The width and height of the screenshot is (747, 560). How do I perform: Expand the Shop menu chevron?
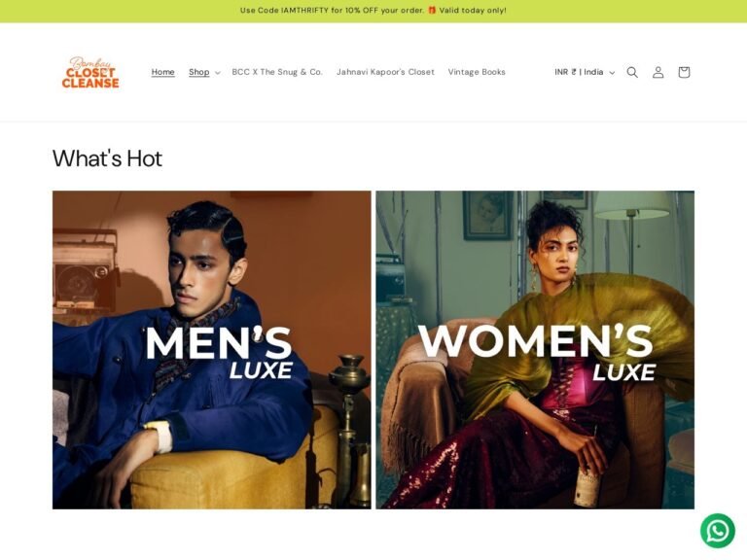click(218, 72)
